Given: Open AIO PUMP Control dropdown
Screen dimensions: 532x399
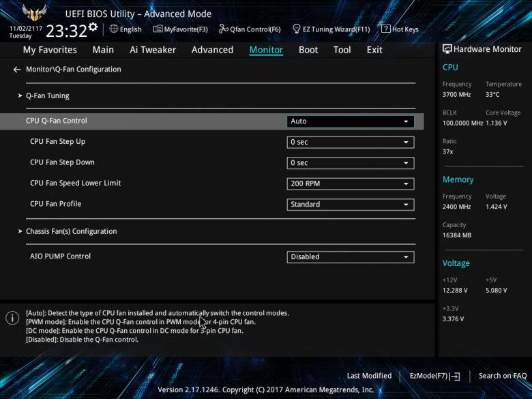Looking at the screenshot, I should [351, 257].
